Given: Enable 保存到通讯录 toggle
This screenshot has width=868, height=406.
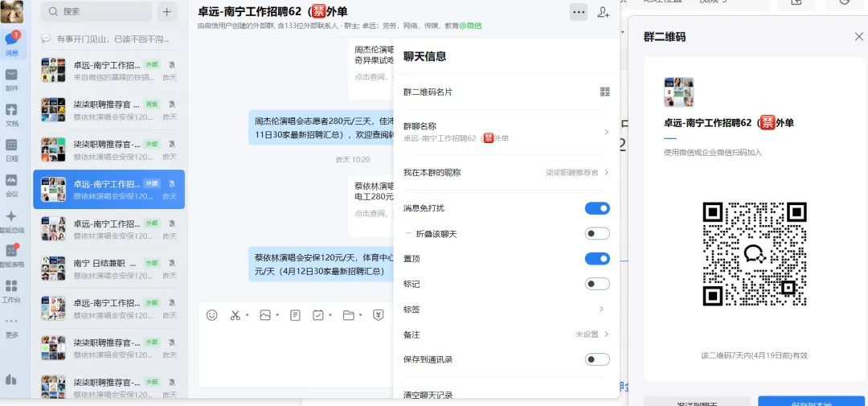Looking at the screenshot, I should 597,359.
